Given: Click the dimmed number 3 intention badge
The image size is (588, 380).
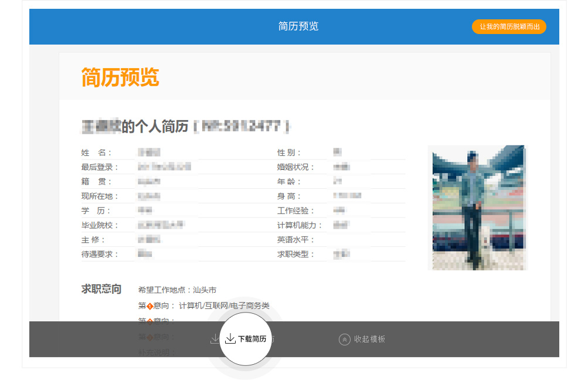Looking at the screenshot, I should point(149,337).
